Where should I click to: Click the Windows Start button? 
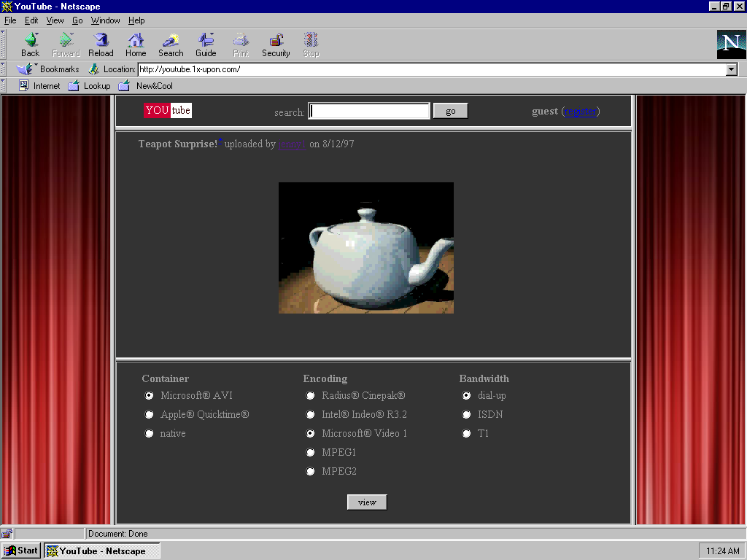[21, 551]
